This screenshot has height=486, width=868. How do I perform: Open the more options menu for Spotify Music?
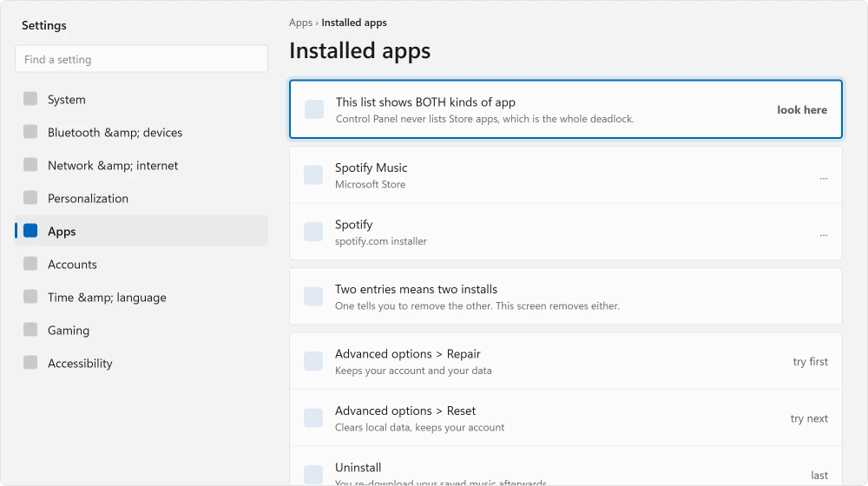[824, 178]
